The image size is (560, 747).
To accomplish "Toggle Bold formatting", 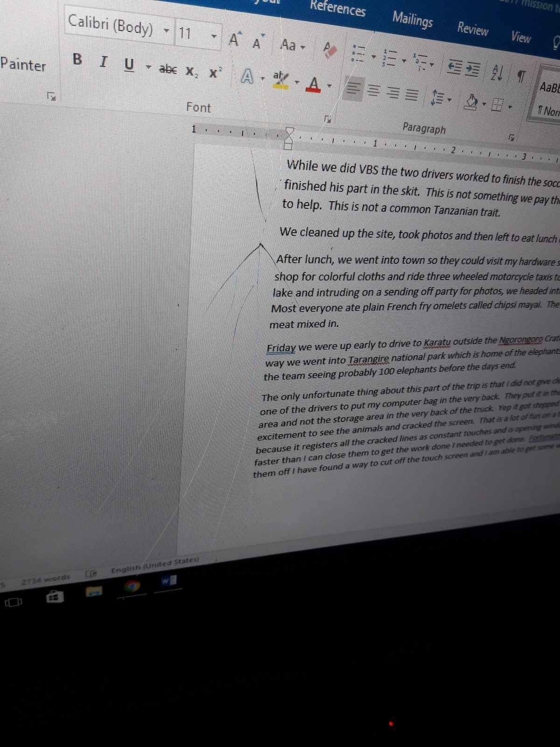I will (77, 60).
